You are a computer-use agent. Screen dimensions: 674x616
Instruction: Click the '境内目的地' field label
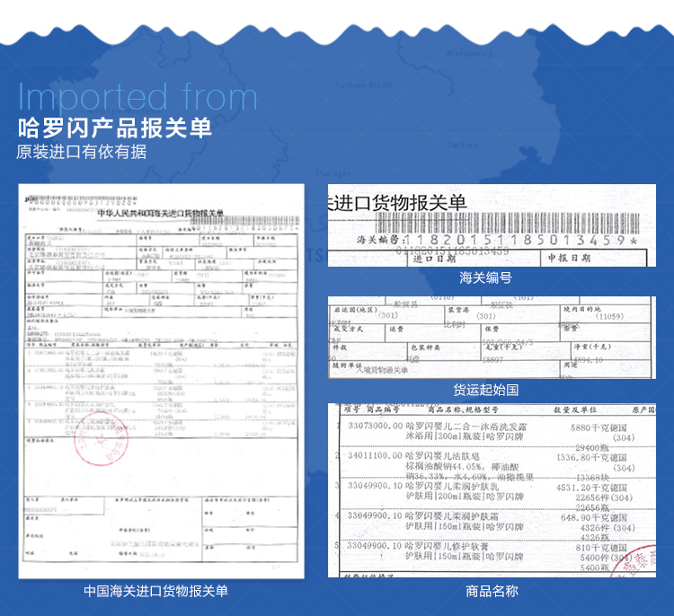click(x=582, y=309)
